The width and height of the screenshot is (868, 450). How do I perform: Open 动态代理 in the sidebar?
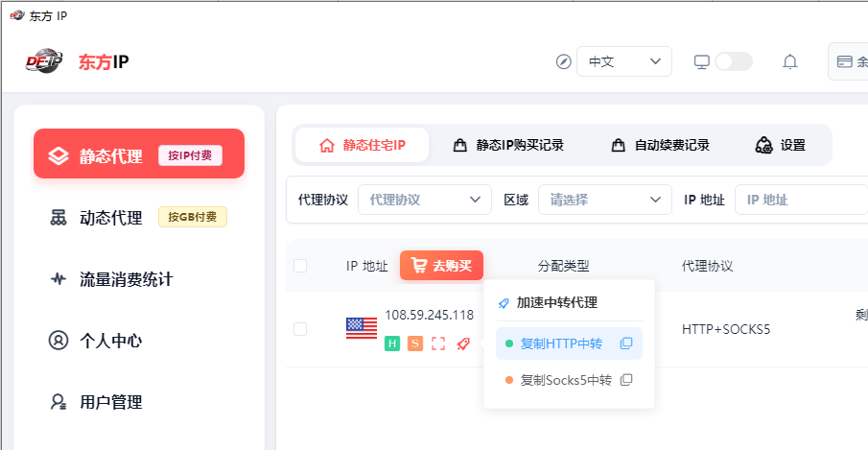138,218
